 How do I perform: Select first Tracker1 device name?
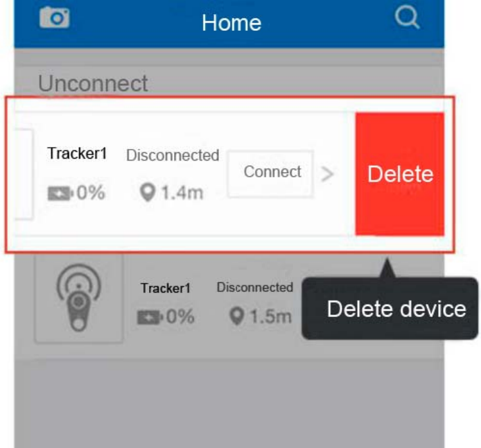77,153
